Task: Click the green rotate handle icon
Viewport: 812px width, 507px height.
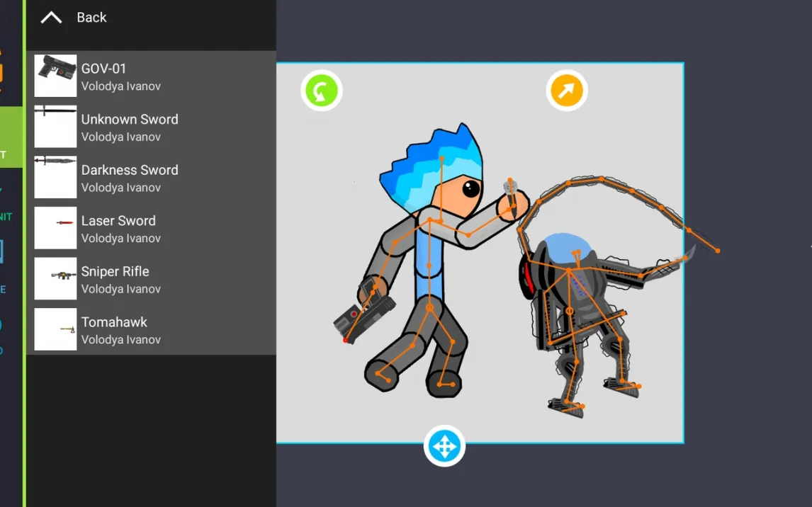Action: click(x=322, y=91)
